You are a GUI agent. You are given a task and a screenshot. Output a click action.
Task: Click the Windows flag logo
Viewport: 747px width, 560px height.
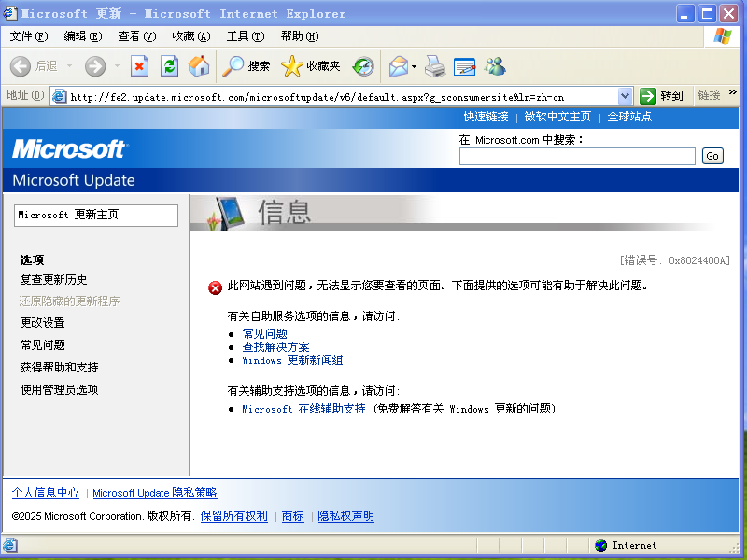coord(722,36)
